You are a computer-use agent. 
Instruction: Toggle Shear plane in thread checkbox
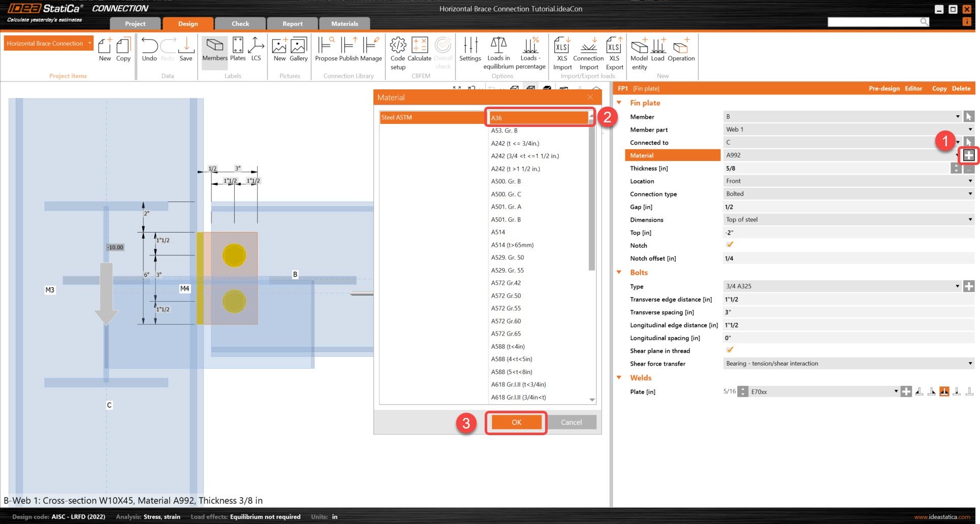tap(730, 350)
